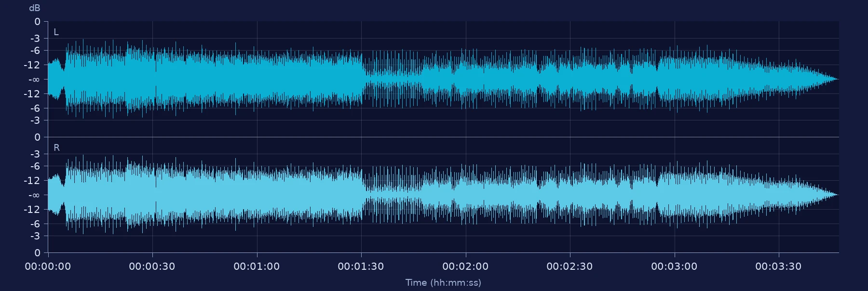The width and height of the screenshot is (868, 291).
Task: Click the 00:02:00 time axis label
Action: pos(465,266)
